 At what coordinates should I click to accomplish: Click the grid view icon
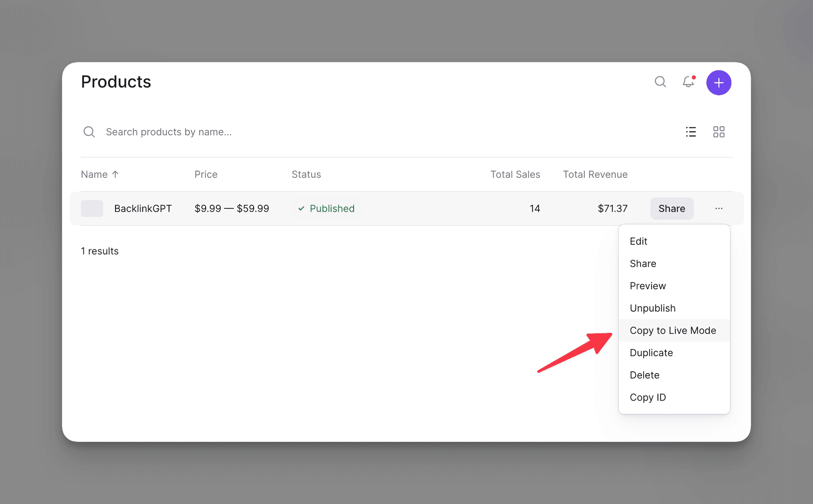[719, 130]
